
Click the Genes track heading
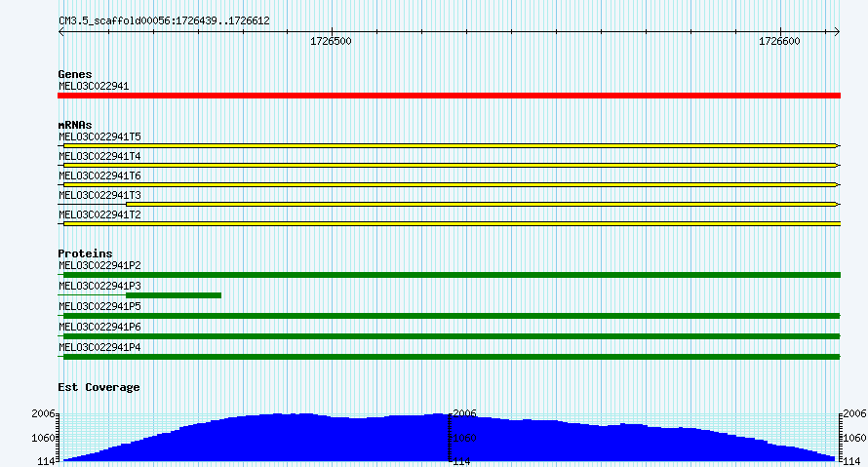[75, 74]
